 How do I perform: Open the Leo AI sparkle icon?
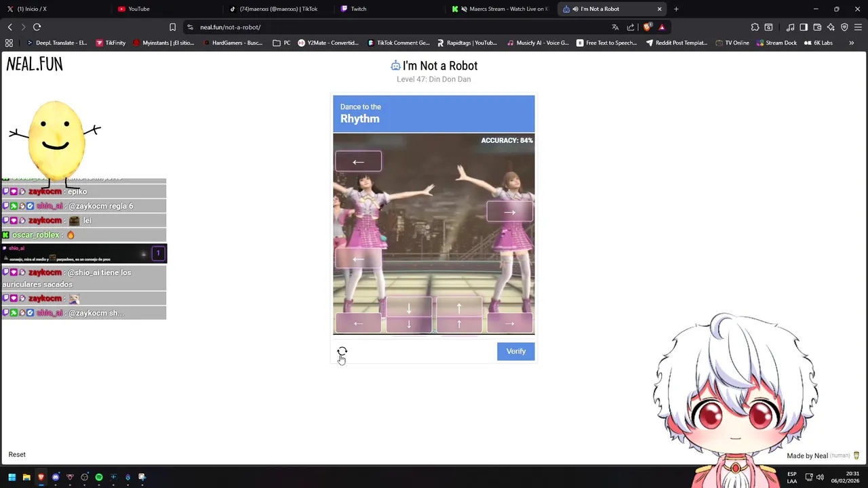click(x=831, y=27)
